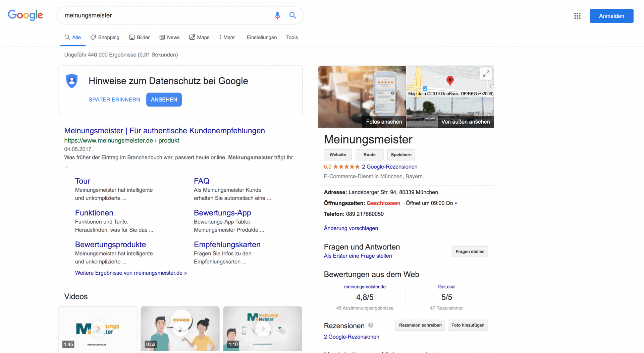Screen dimensions: 644x353
Task: Click the privacy shield icon
Action: (72, 81)
